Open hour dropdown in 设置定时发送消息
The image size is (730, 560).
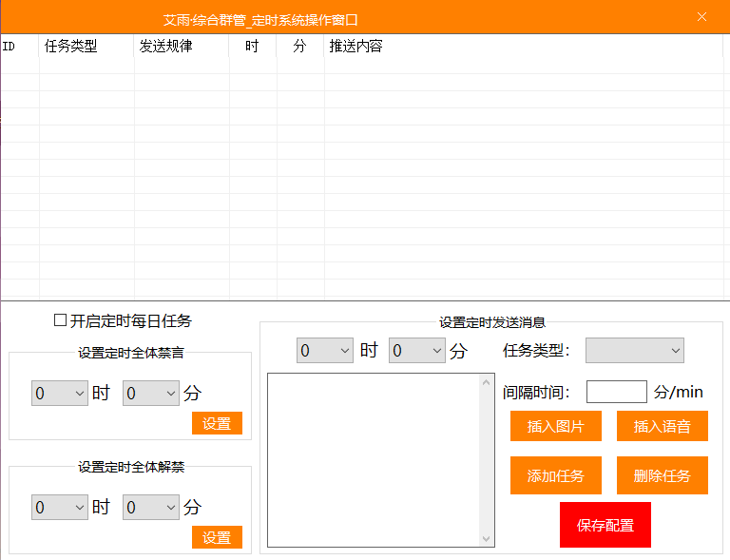[325, 351]
